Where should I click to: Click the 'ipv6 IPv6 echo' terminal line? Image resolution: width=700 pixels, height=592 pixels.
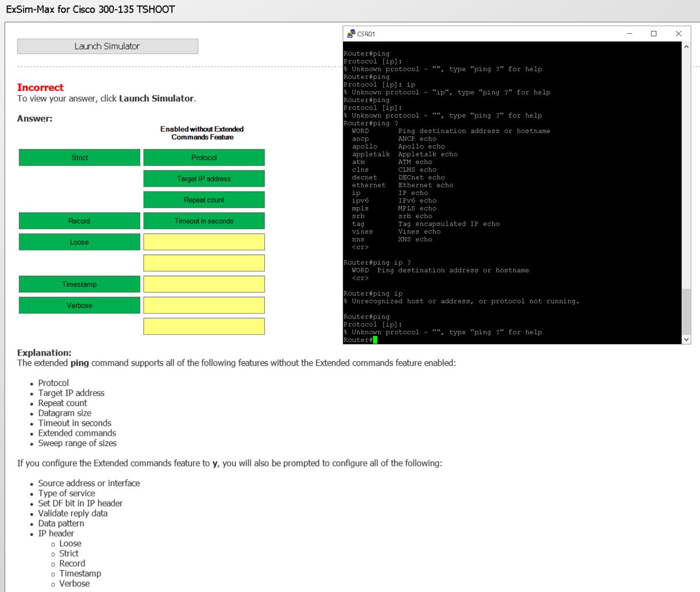click(x=394, y=201)
